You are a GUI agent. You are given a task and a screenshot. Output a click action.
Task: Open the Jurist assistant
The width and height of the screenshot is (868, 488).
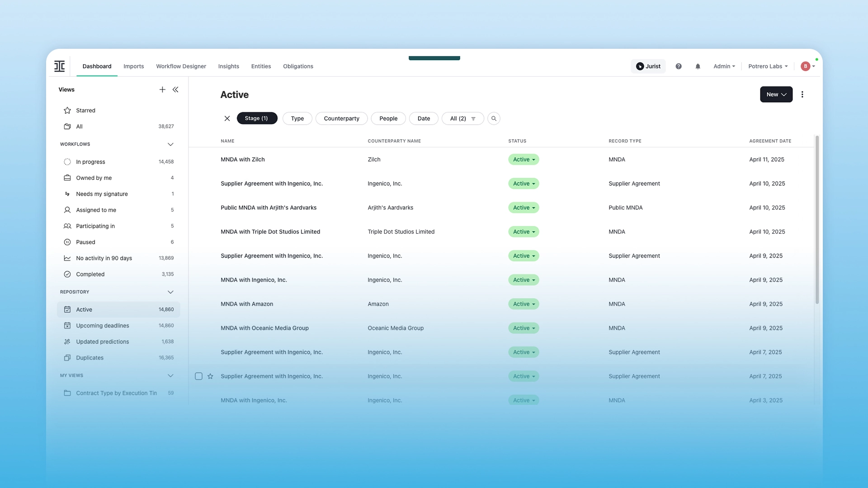coord(648,66)
